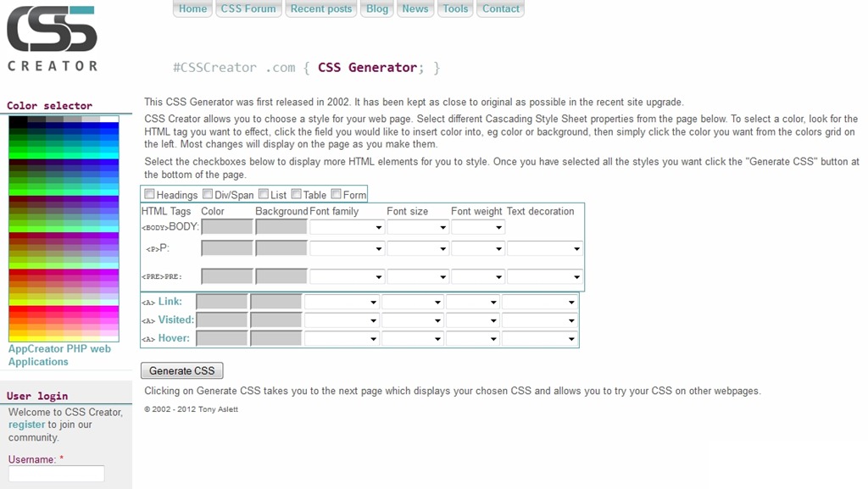Click the Visited Color field
Image resolution: width=868 pixels, height=489 pixels.
221,320
